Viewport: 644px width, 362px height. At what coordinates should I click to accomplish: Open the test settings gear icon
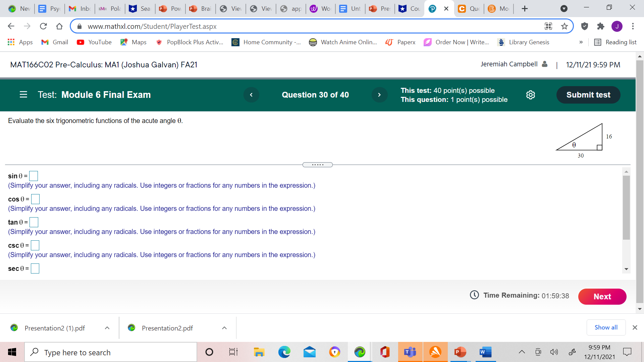tap(530, 95)
